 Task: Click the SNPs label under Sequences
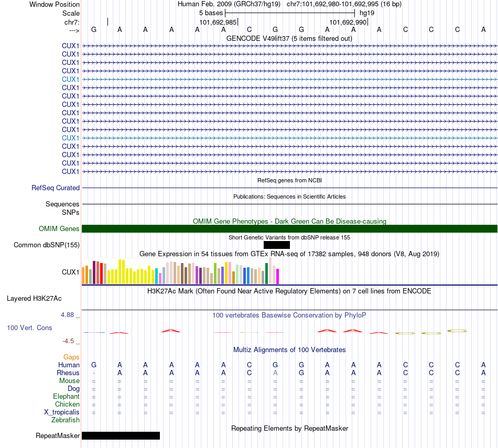71,212
